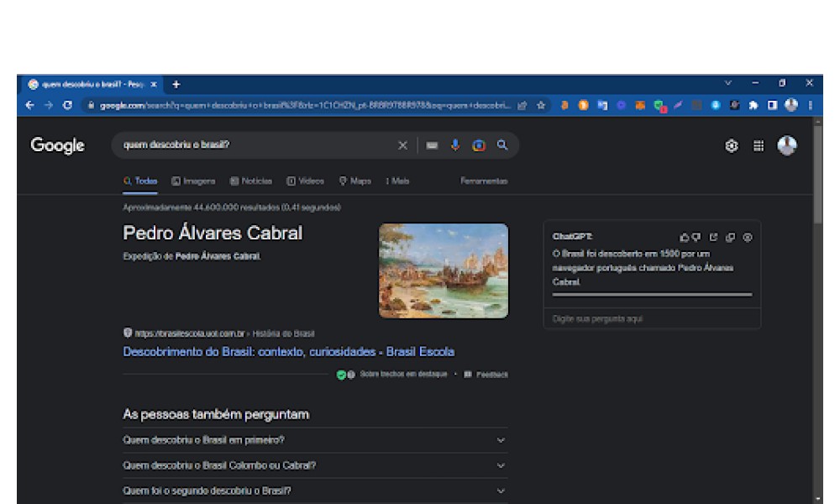Submit search with the magnifier icon
This screenshot has height=504, width=840.
click(502, 145)
